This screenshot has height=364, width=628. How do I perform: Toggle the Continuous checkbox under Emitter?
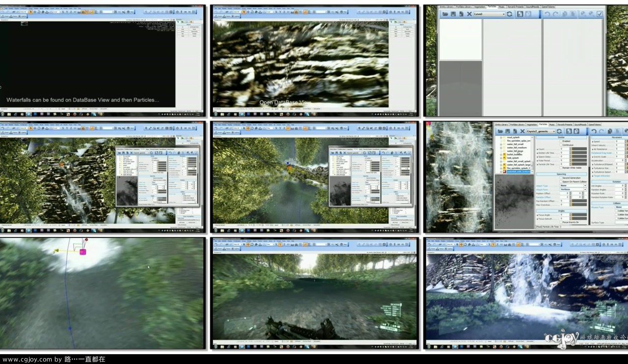[561, 145]
